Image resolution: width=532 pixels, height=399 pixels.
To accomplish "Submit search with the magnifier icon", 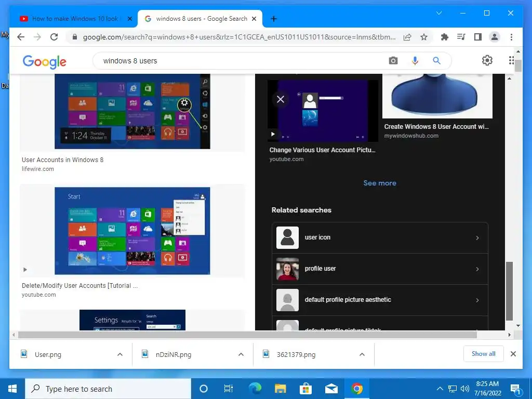I will [x=436, y=61].
